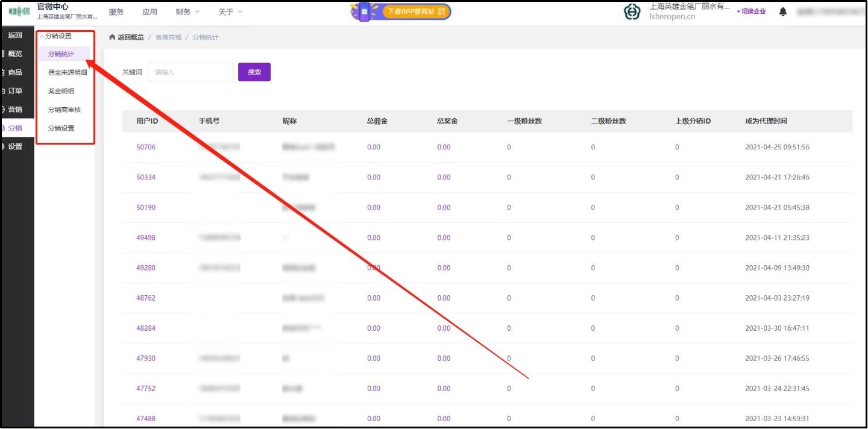Image resolution: width=868 pixels, height=429 pixels.
Task: Click the phone icon on the download banner
Action: [x=364, y=12]
